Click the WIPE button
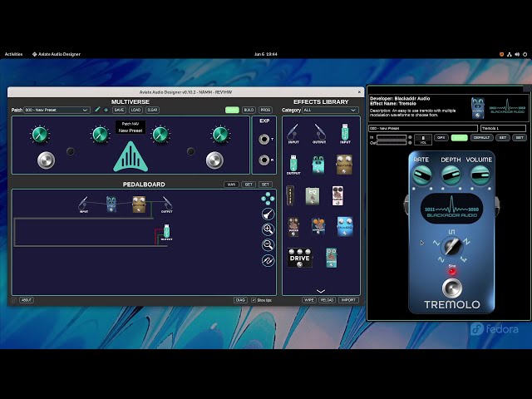Viewport: 532px width, 399px height. point(309,300)
